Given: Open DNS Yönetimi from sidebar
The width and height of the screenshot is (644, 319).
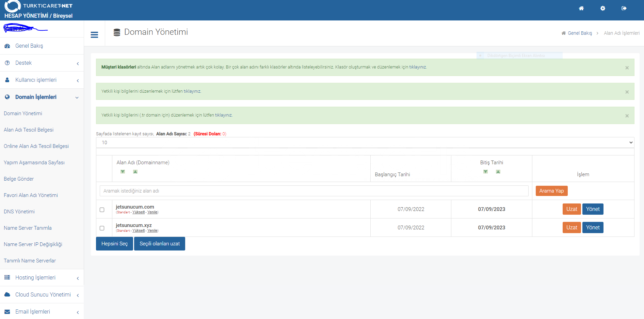Looking at the screenshot, I should pyautogui.click(x=19, y=212).
